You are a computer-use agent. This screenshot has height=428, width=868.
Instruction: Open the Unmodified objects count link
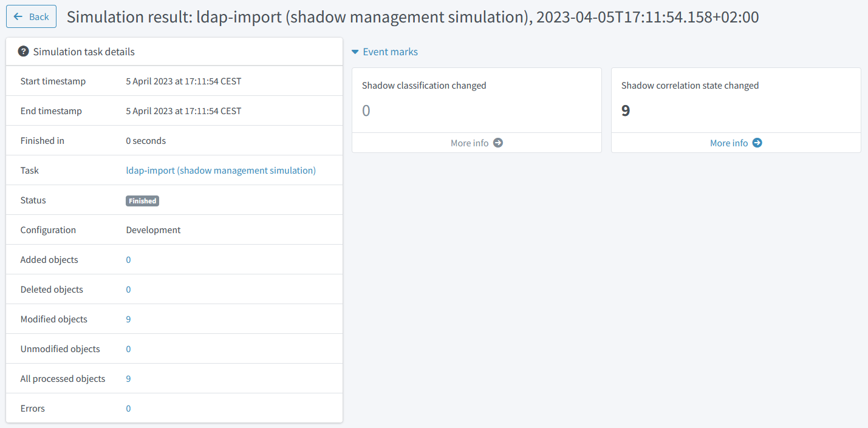[128, 349]
